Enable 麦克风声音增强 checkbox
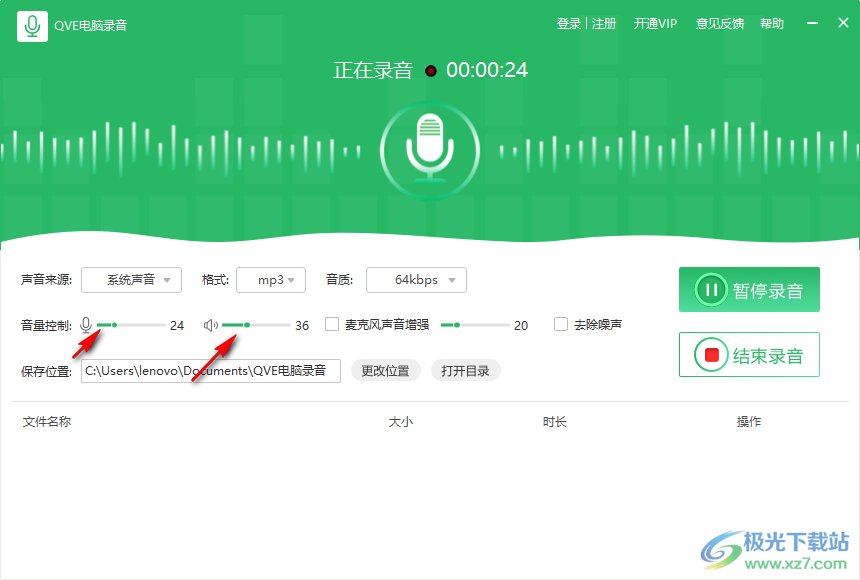 pyautogui.click(x=331, y=324)
